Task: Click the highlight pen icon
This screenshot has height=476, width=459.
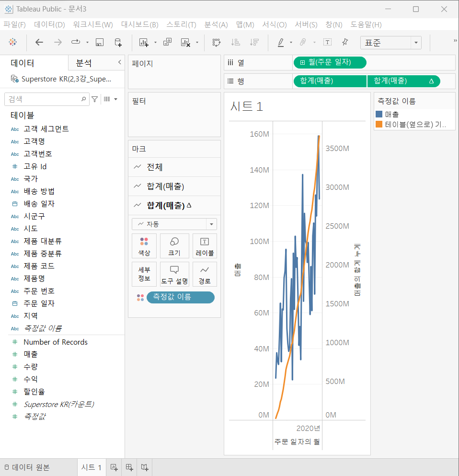Action: click(x=281, y=43)
